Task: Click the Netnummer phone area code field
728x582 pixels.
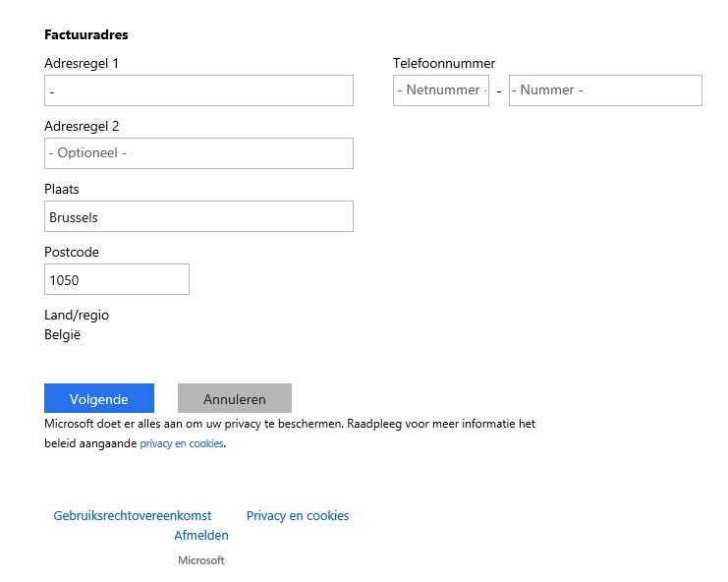Action: coord(440,90)
